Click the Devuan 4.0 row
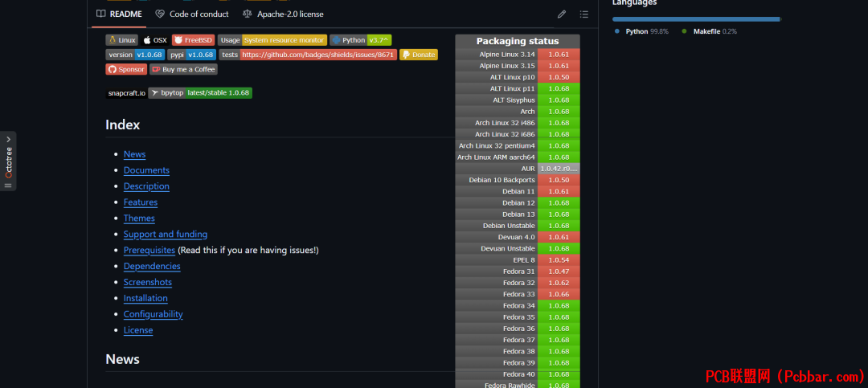The height and width of the screenshot is (388, 868). pos(518,237)
